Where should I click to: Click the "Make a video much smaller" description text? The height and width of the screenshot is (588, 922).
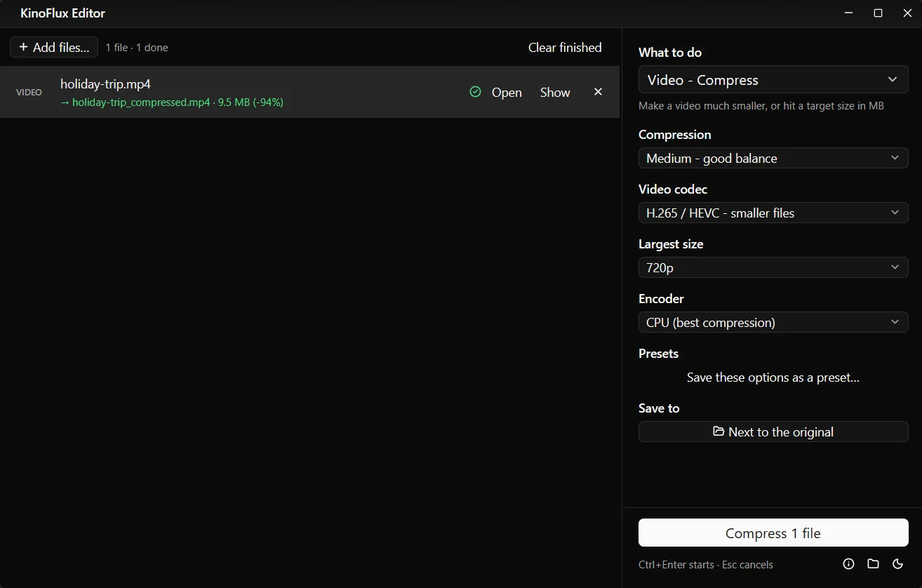coord(761,106)
